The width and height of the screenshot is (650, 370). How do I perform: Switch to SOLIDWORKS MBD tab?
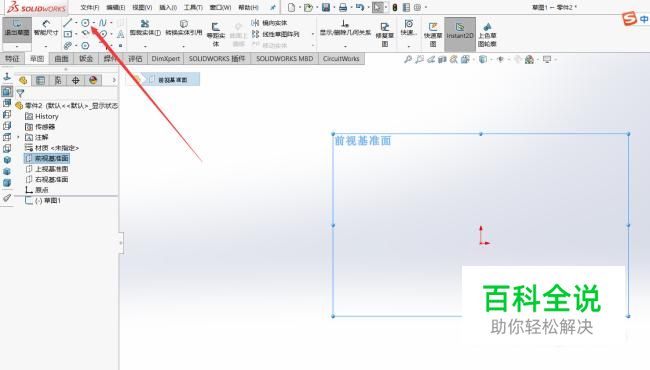(284, 59)
